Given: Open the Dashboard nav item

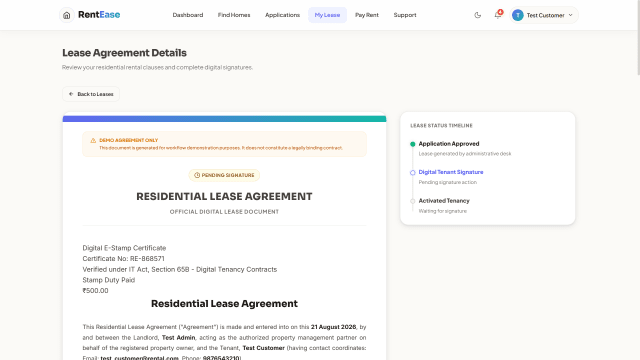Looking at the screenshot, I should tap(188, 15).
